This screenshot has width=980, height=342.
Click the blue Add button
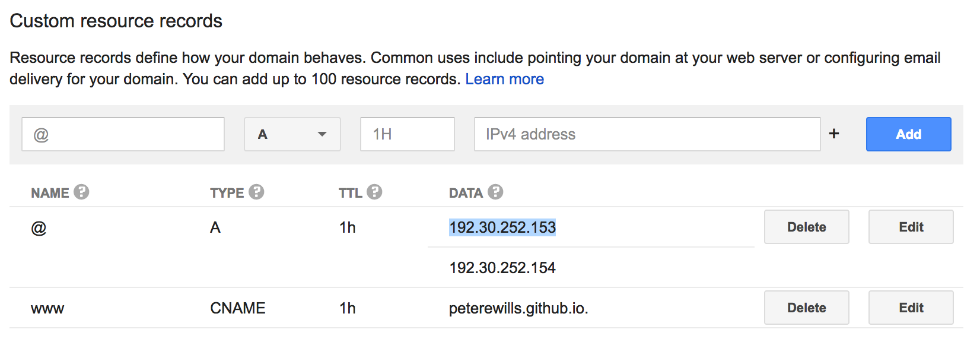tap(908, 134)
